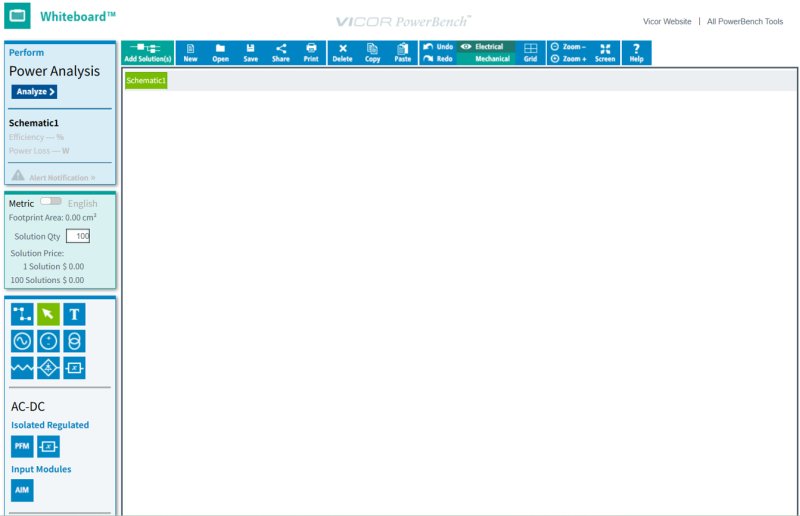This screenshot has width=800, height=516.
Task: Click the AC-DC category heading
Action: coord(28,407)
